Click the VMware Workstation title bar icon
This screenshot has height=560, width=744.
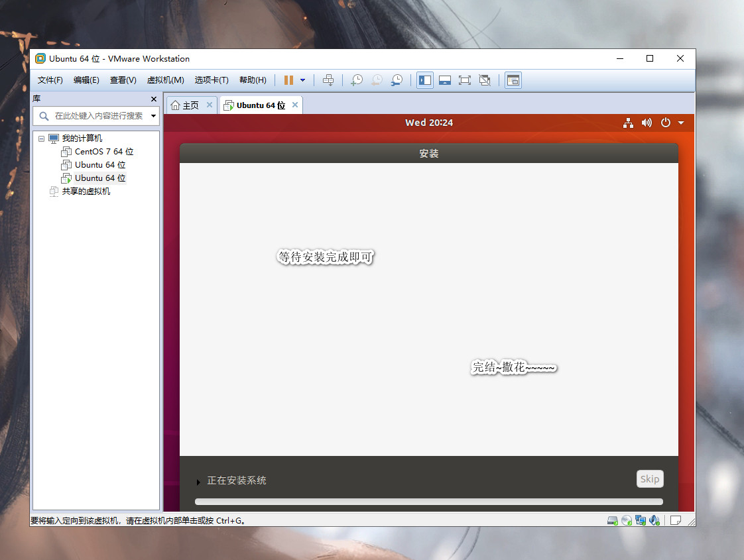point(40,58)
